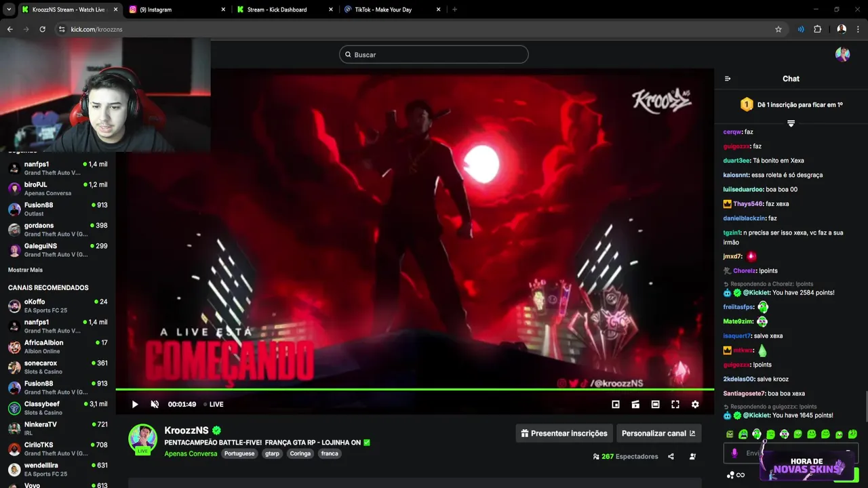Reload the page with the refresh icon
The image size is (868, 488).
[x=42, y=29]
